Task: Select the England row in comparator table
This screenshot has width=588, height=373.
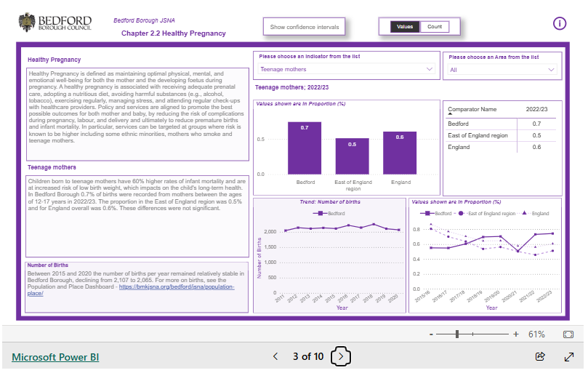Action: tap(502, 147)
